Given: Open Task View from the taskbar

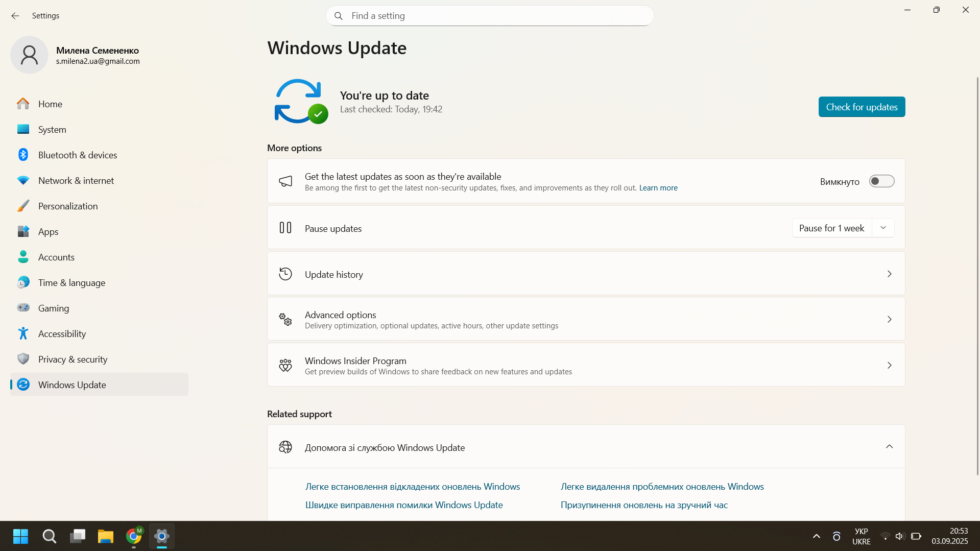Looking at the screenshot, I should (78, 536).
